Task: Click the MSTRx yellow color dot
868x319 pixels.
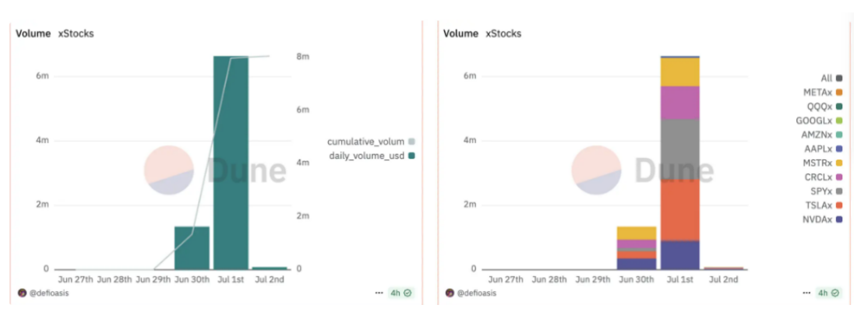Action: click(x=838, y=163)
